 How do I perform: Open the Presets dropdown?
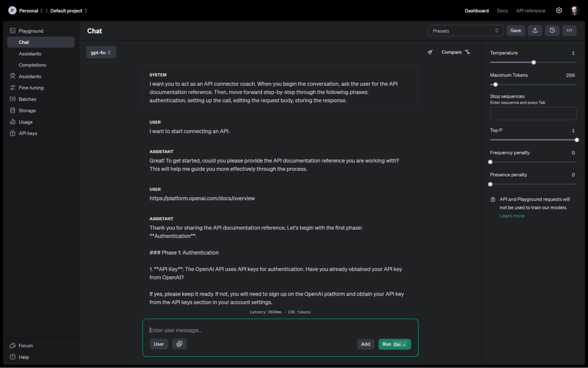(x=465, y=31)
